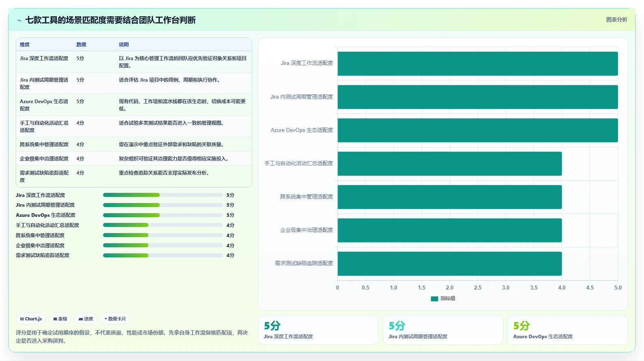Image resolution: width=644 pixels, height=361 pixels.
Task: Click the 图表分析 label in the header
Action: tap(616, 19)
